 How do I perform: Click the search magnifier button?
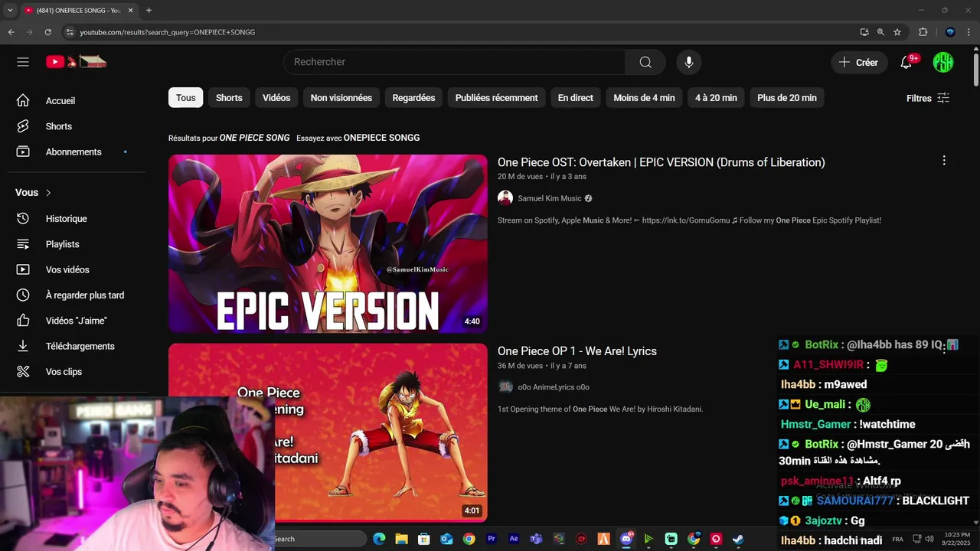pyautogui.click(x=645, y=62)
